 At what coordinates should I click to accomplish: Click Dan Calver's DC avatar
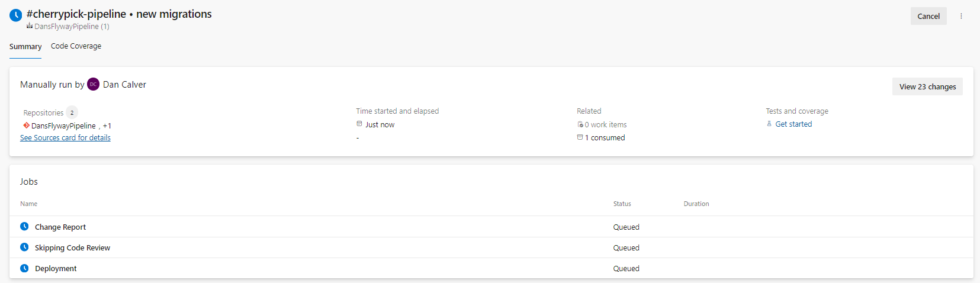coord(94,85)
